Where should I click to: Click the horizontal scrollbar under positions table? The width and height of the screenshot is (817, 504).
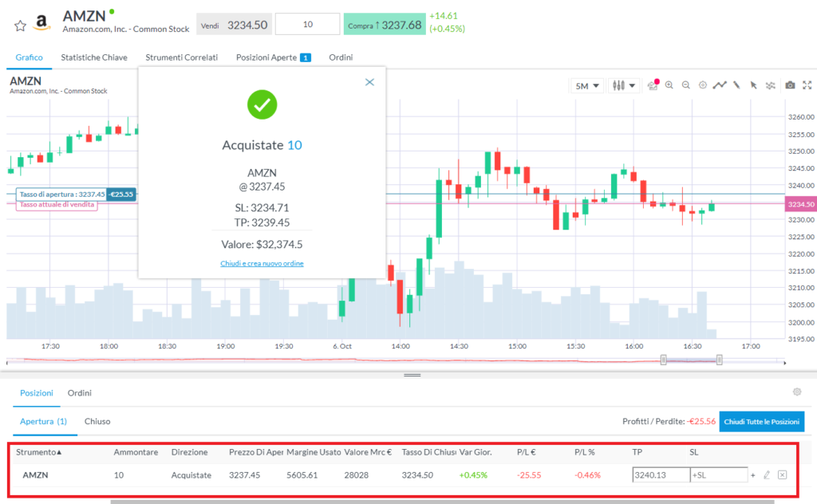pyautogui.click(x=442, y=502)
